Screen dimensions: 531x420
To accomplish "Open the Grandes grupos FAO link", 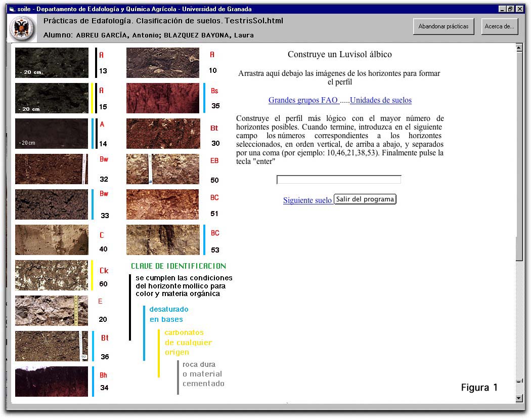I will click(x=303, y=100).
